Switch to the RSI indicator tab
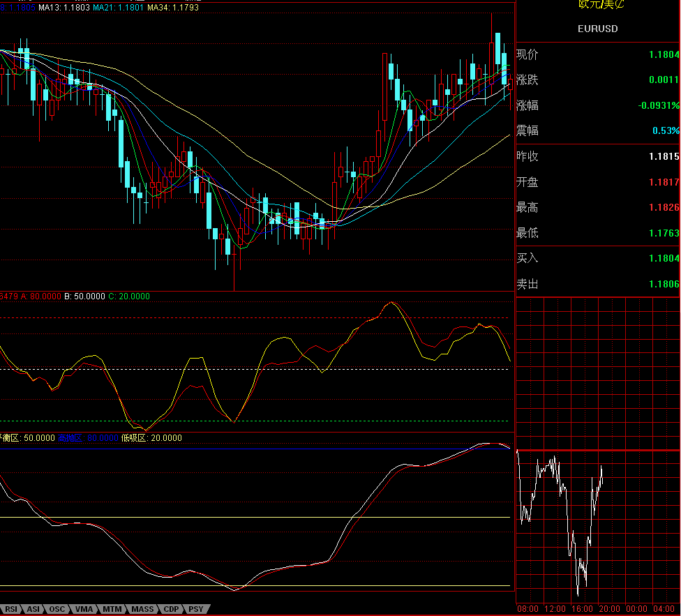681x616 pixels. (x=12, y=609)
